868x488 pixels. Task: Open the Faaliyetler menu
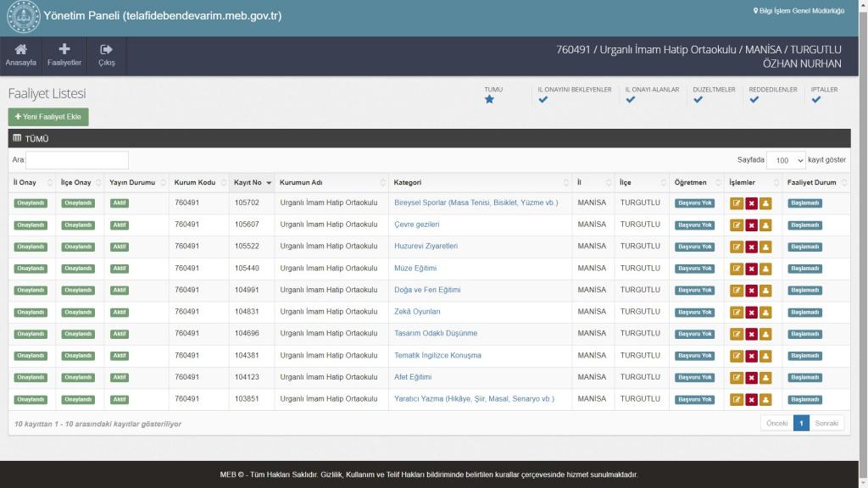[64, 55]
